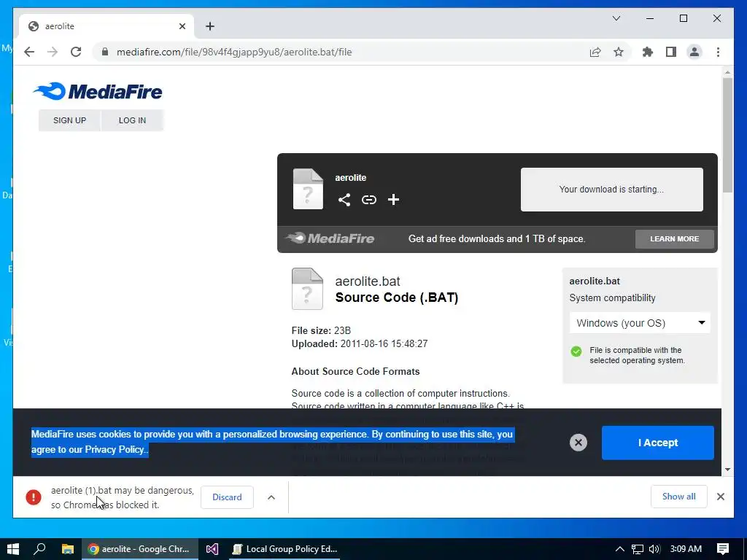Click Your download is starting box
747x560 pixels.
[x=612, y=189]
